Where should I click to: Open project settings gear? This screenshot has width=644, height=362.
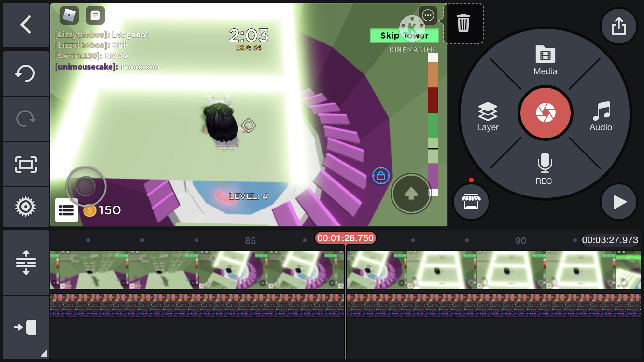click(26, 207)
